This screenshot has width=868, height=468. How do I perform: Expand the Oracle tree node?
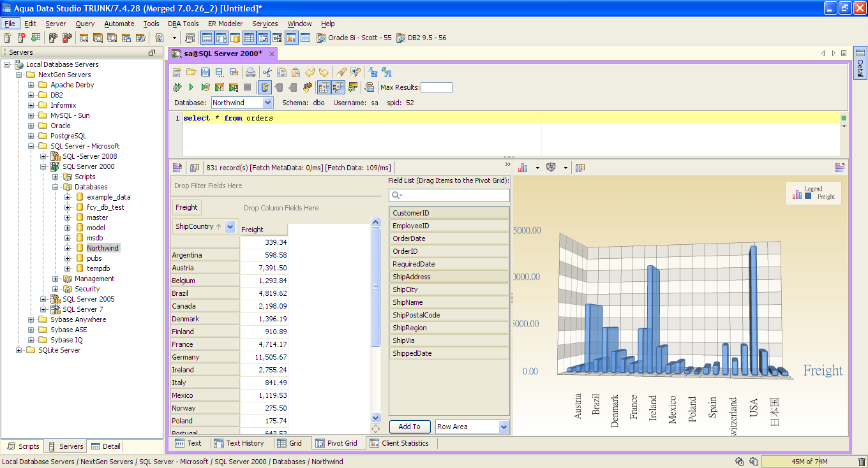(31, 126)
